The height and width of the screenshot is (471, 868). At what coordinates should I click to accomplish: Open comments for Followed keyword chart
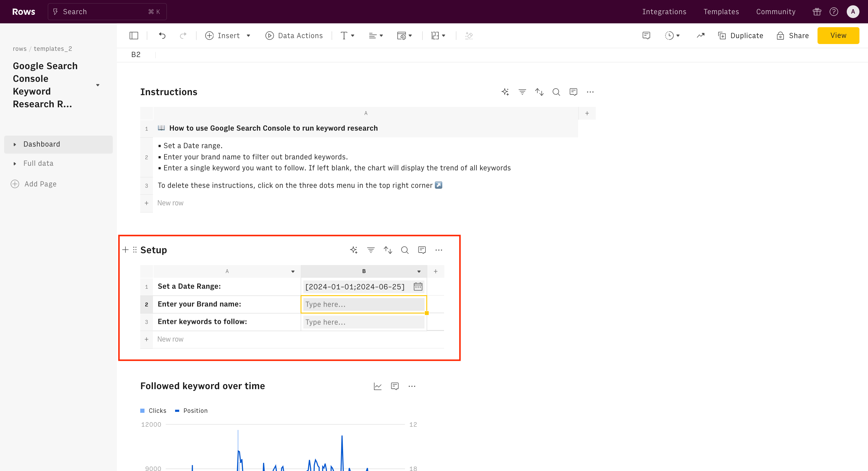click(395, 386)
